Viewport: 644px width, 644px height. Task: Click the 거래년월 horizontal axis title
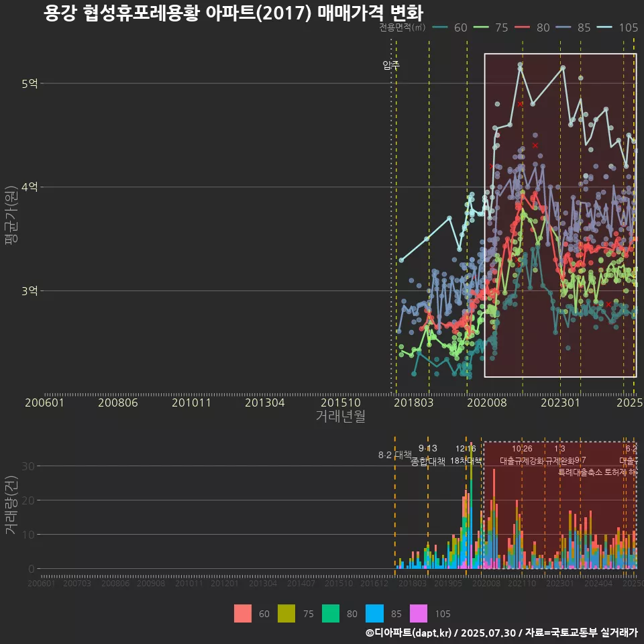tap(341, 416)
